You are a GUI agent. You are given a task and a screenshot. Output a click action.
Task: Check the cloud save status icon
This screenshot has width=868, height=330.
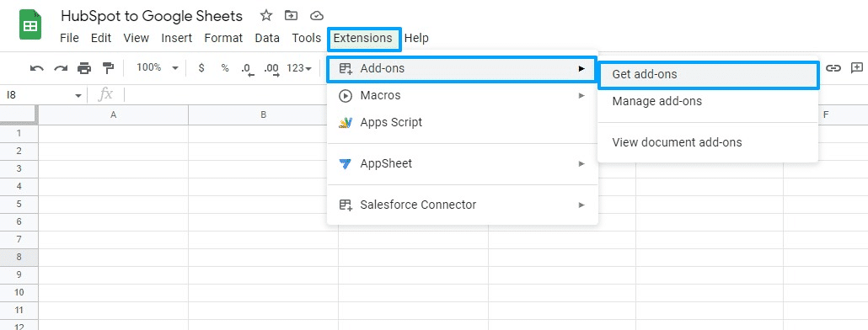tap(317, 15)
